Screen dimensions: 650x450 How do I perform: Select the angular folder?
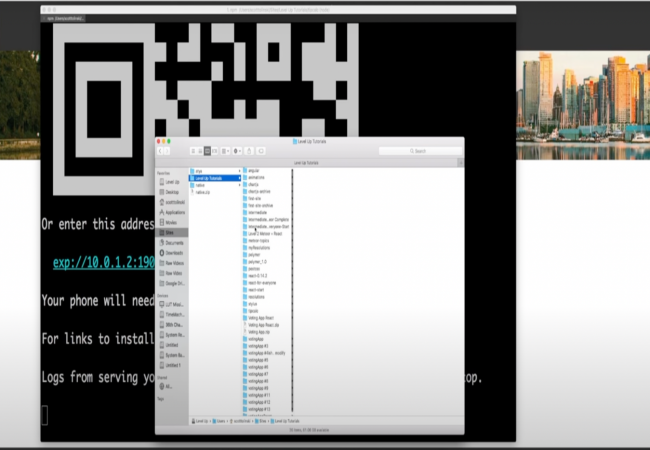[251, 171]
